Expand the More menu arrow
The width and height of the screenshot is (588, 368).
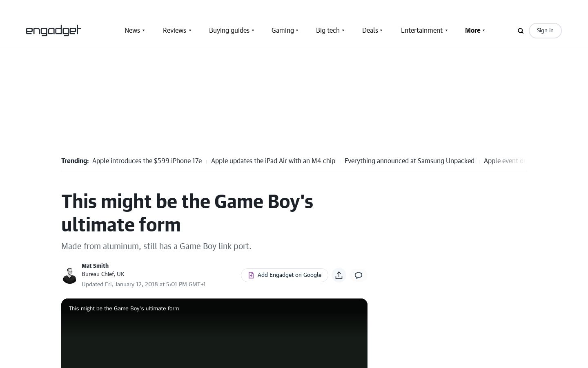(x=484, y=31)
